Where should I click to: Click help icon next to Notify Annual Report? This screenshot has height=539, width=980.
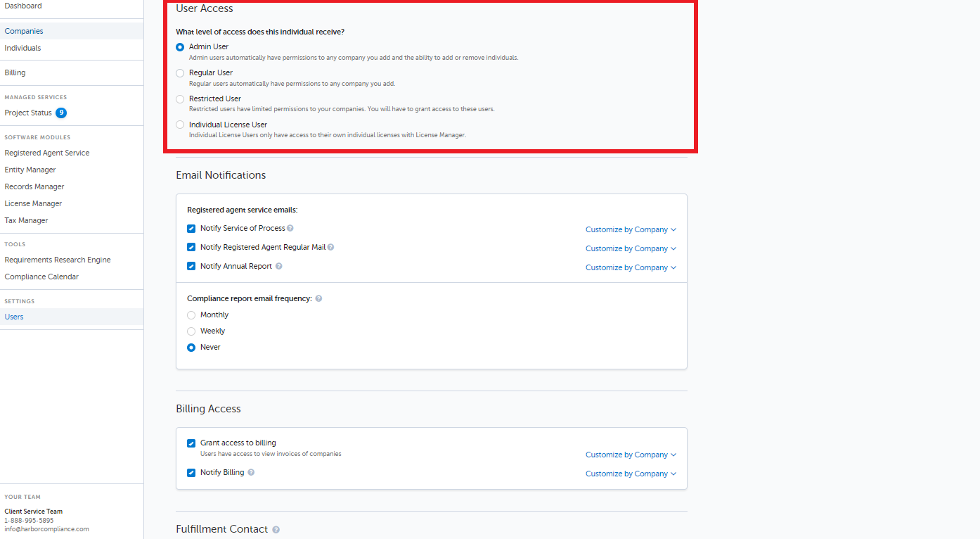click(x=279, y=266)
